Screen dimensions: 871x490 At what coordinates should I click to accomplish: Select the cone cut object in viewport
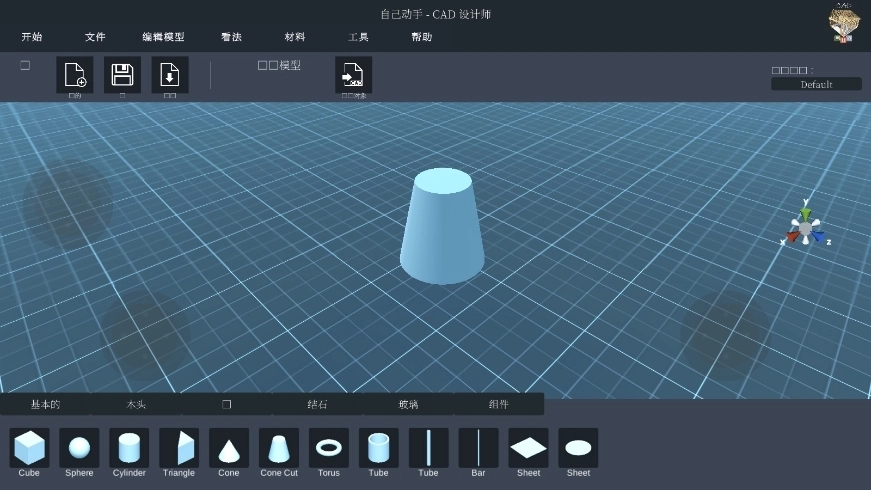(x=442, y=230)
